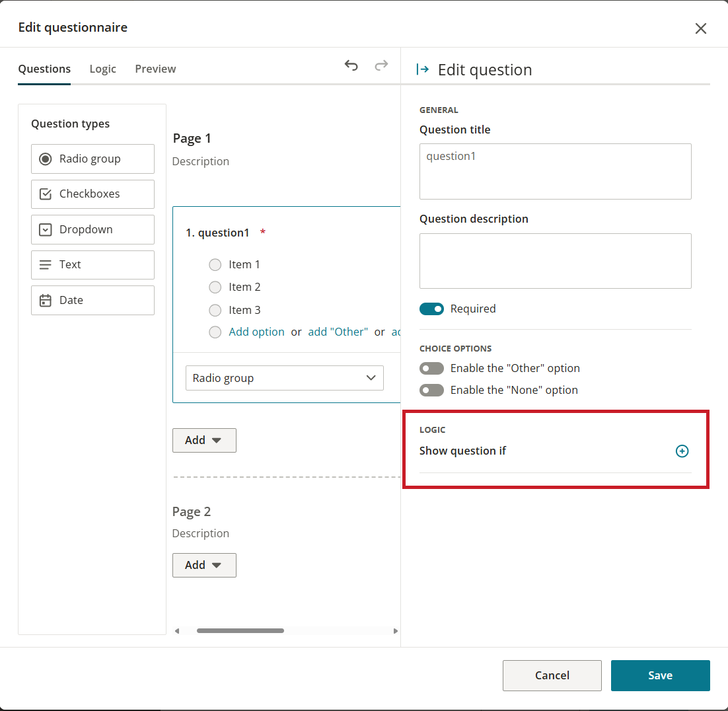This screenshot has width=728, height=711.
Task: Click the add "Other" link
Action: 338,332
